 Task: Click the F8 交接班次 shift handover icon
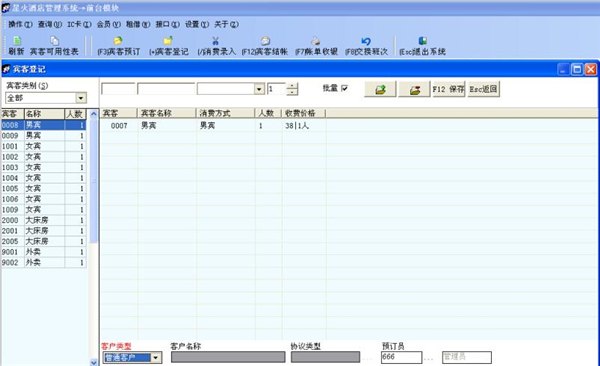click(366, 41)
